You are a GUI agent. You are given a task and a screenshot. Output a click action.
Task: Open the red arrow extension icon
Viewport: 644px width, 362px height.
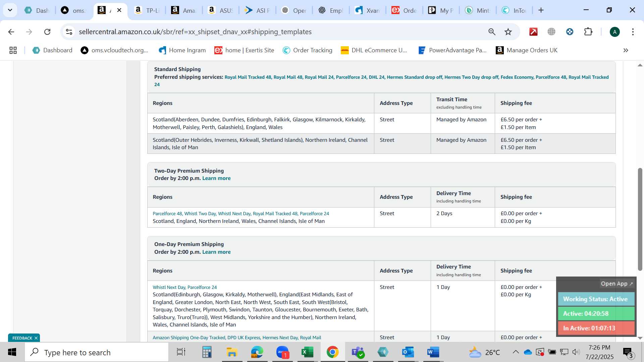(533, 32)
